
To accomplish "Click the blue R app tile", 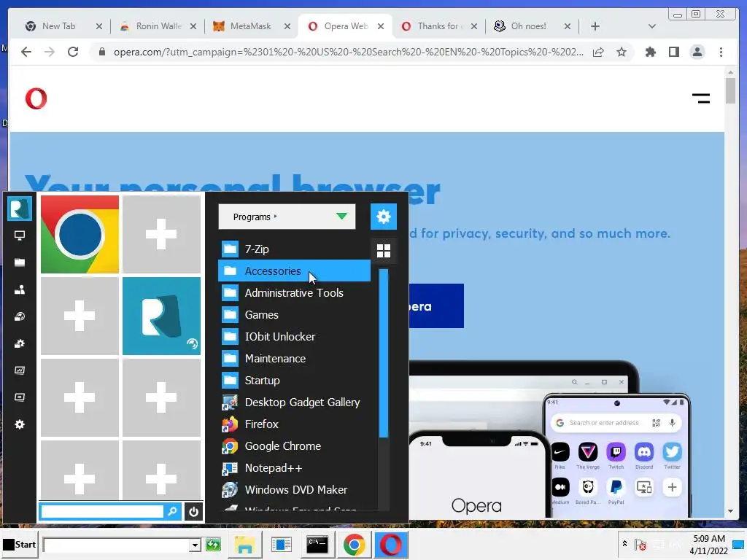I will tap(161, 316).
